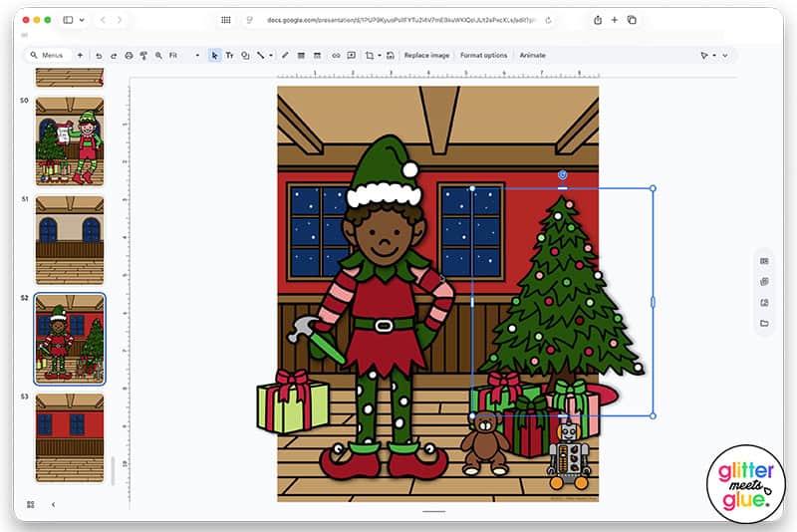Click the second icon in right side panel
The height and width of the screenshot is (532, 797).
pyautogui.click(x=764, y=282)
